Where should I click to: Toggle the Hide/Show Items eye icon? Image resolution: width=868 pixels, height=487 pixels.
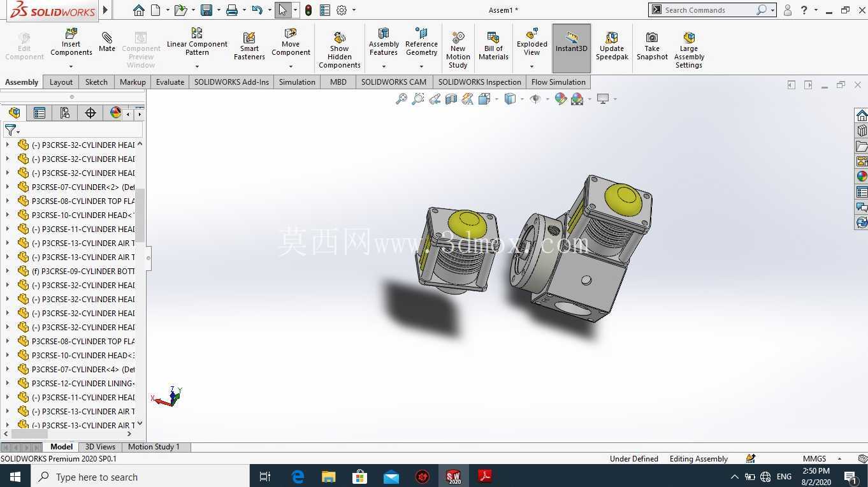[x=535, y=99]
